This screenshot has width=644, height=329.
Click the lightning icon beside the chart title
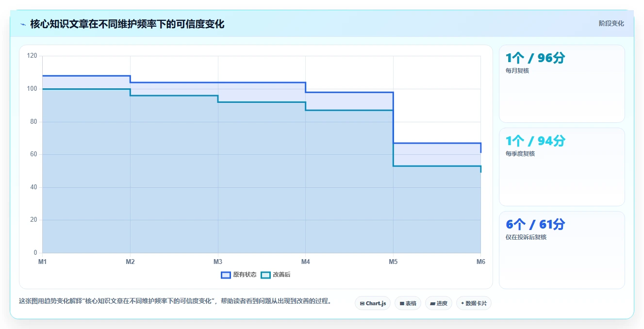point(23,24)
